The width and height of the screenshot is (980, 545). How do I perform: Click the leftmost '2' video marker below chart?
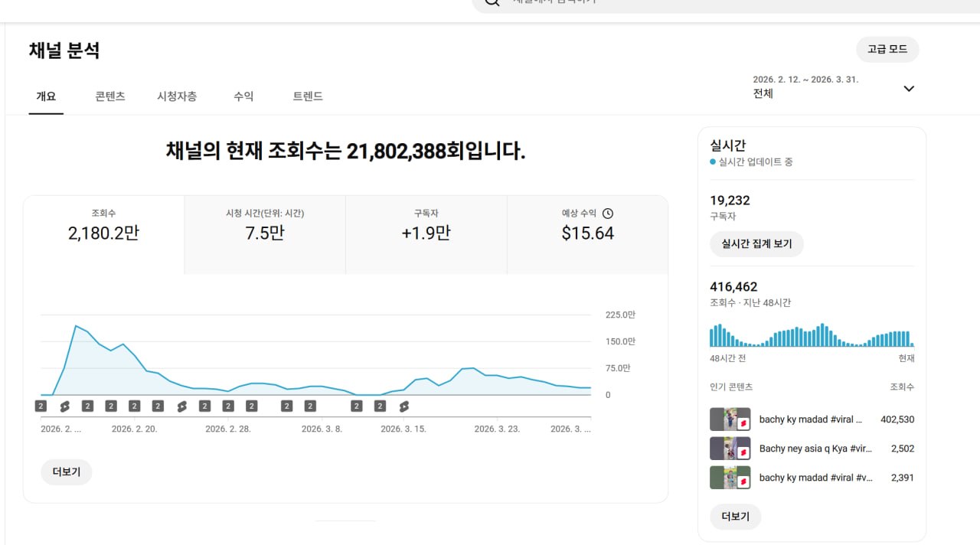tap(41, 406)
